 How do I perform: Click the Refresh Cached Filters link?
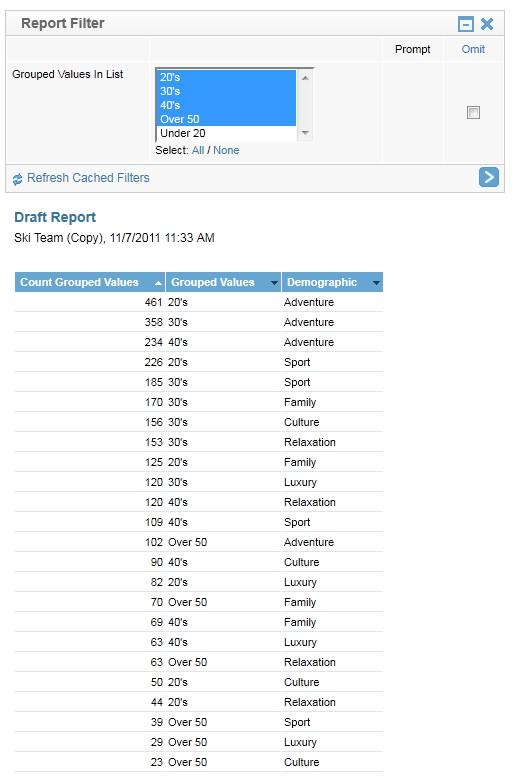[x=88, y=178]
